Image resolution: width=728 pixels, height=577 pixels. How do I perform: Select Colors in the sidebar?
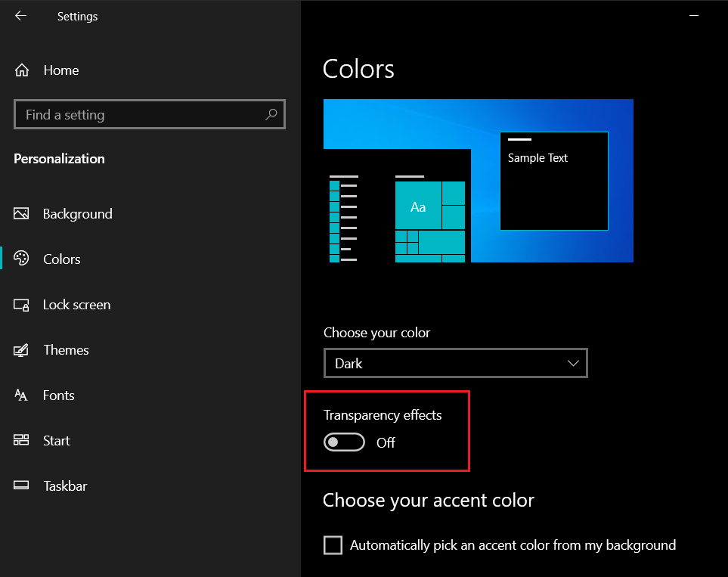(x=61, y=259)
